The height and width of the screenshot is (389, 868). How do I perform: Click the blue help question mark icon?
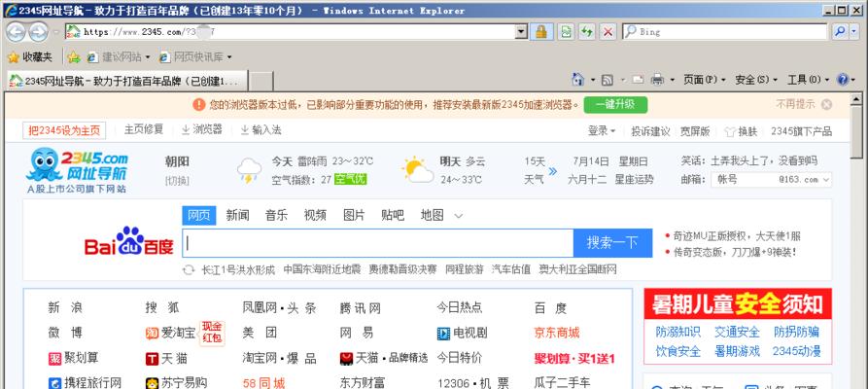[843, 80]
